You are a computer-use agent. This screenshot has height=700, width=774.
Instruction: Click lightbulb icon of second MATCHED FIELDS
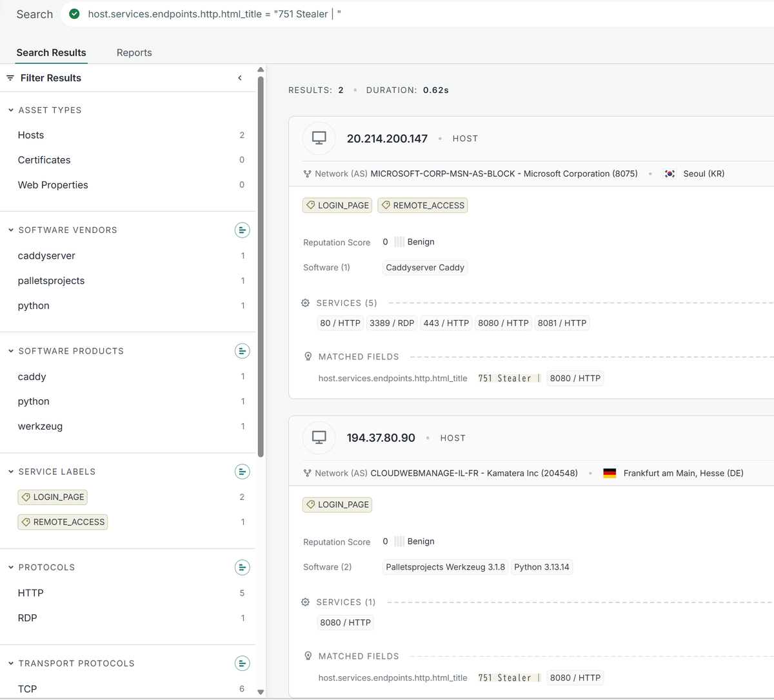click(x=308, y=655)
